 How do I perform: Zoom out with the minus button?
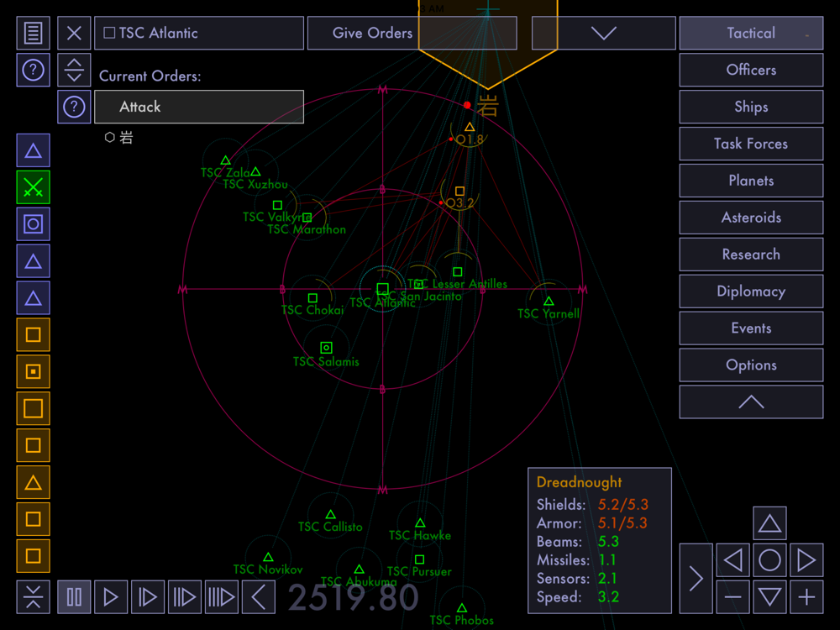732,597
